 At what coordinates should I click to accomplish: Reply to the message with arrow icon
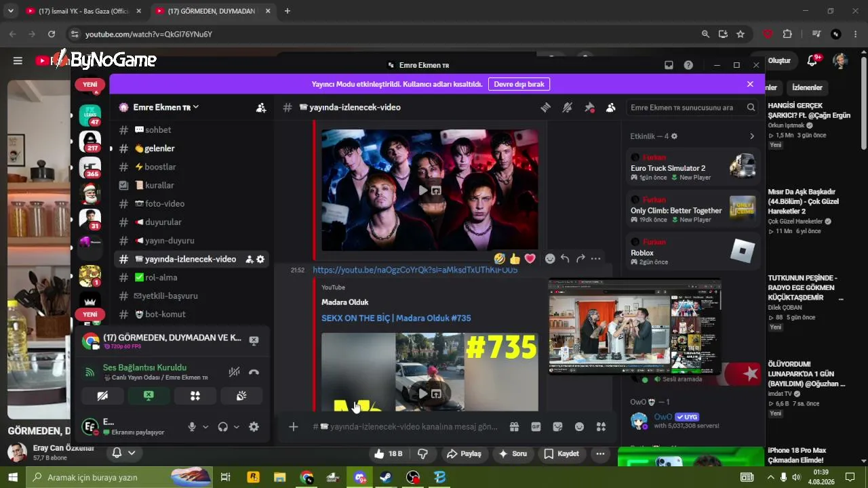coord(565,258)
